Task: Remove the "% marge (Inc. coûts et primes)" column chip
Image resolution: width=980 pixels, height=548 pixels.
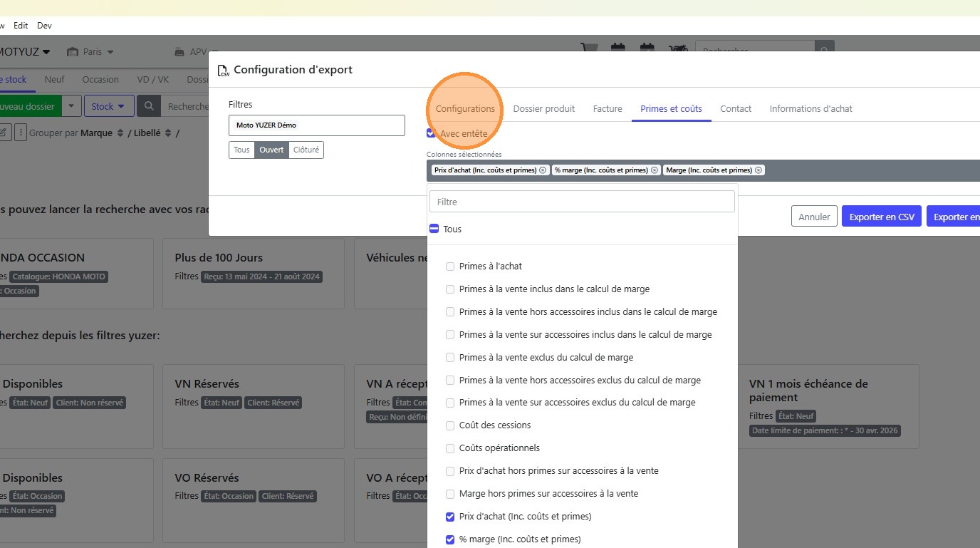Action: (655, 170)
